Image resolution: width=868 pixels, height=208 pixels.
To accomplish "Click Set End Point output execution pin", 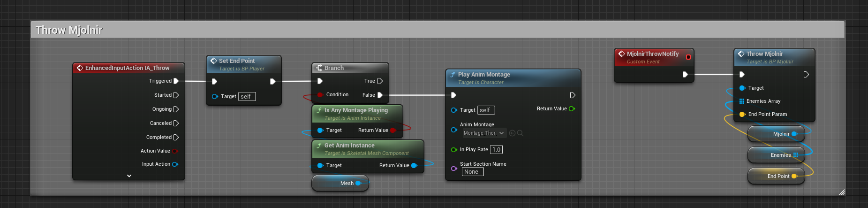I will (273, 82).
